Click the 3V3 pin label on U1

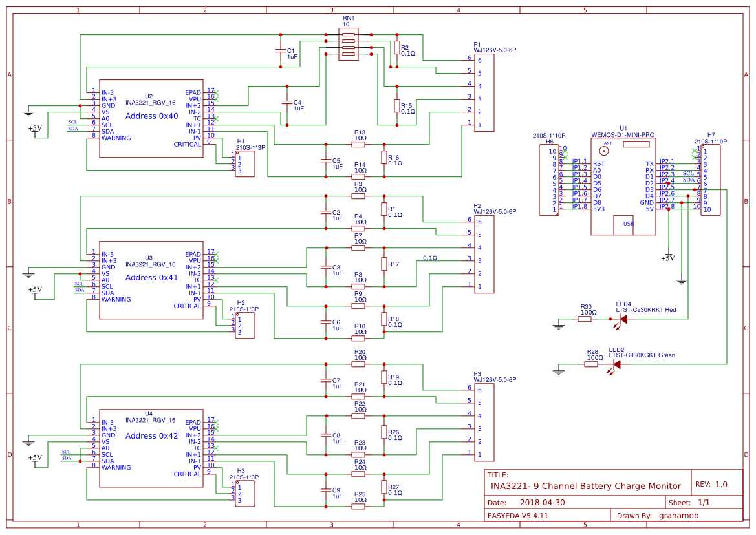click(598, 209)
